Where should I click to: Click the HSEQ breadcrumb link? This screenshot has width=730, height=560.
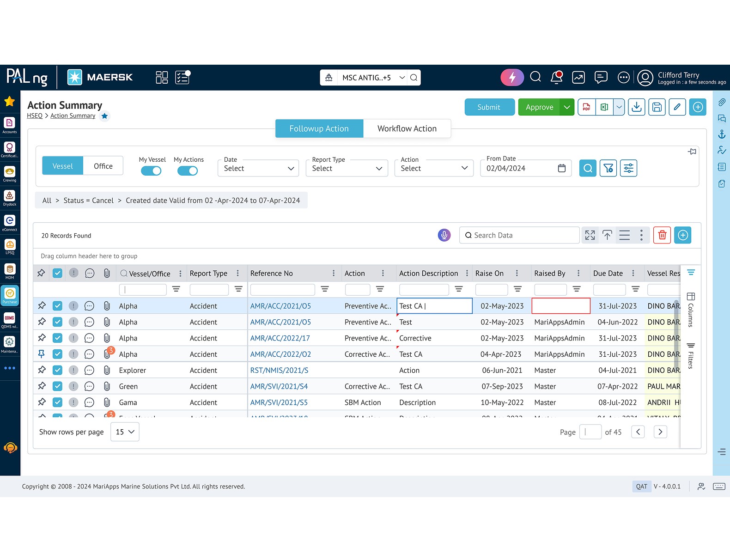pos(35,116)
